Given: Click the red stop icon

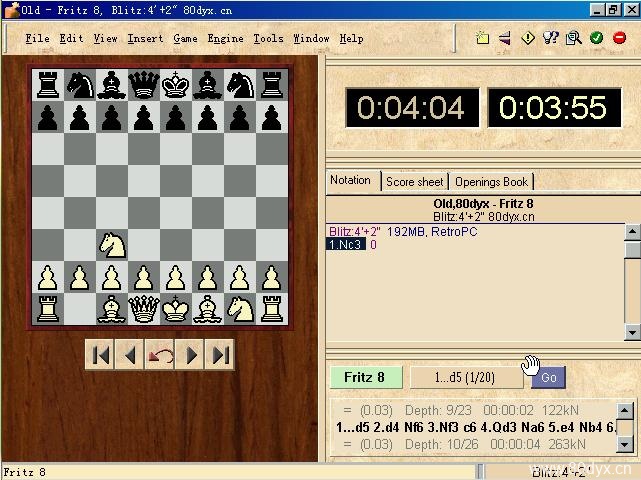Looking at the screenshot, I should click(x=619, y=38).
